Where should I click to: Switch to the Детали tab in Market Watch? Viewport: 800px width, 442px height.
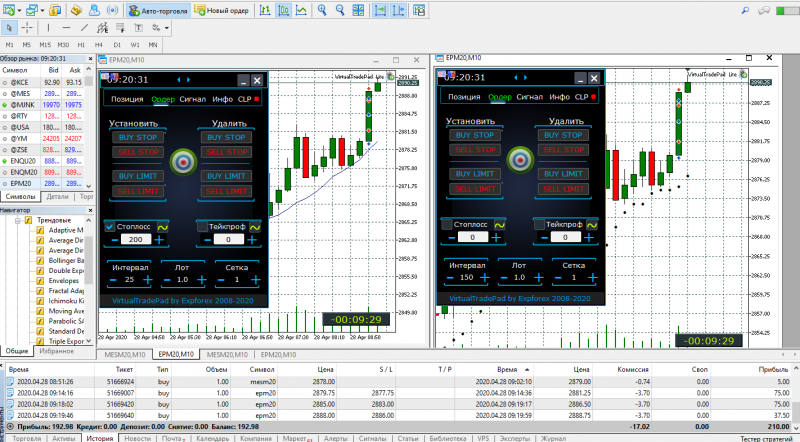(x=57, y=197)
